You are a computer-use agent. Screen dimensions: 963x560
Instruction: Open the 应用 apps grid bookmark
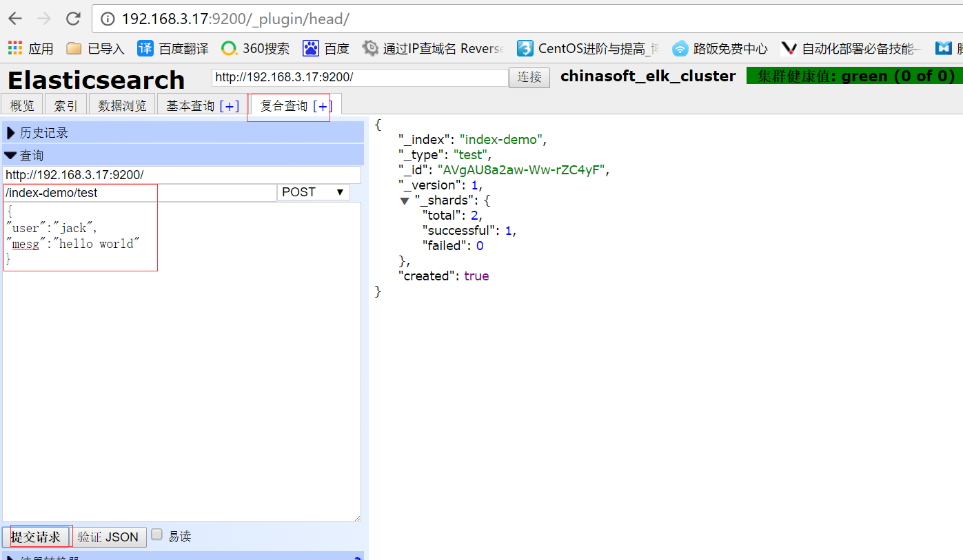click(x=30, y=48)
